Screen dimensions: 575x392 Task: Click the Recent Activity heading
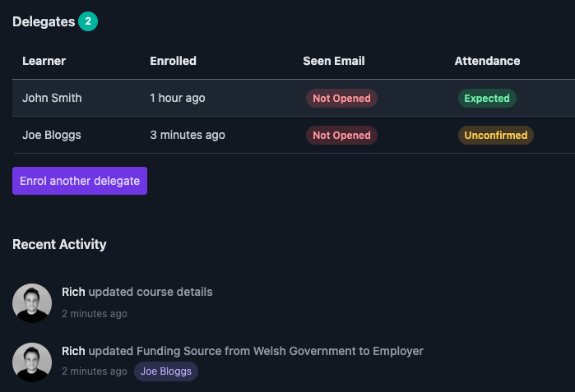point(59,244)
